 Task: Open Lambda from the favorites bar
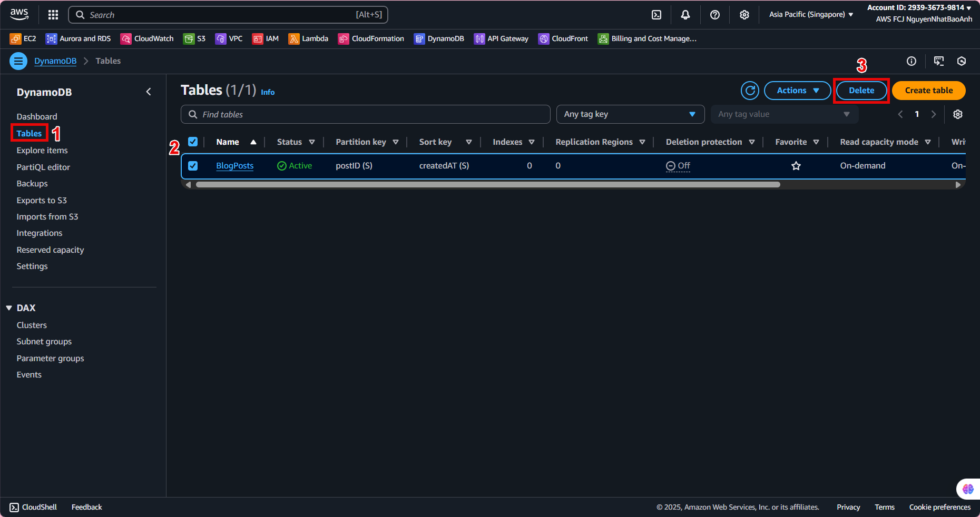pos(308,38)
